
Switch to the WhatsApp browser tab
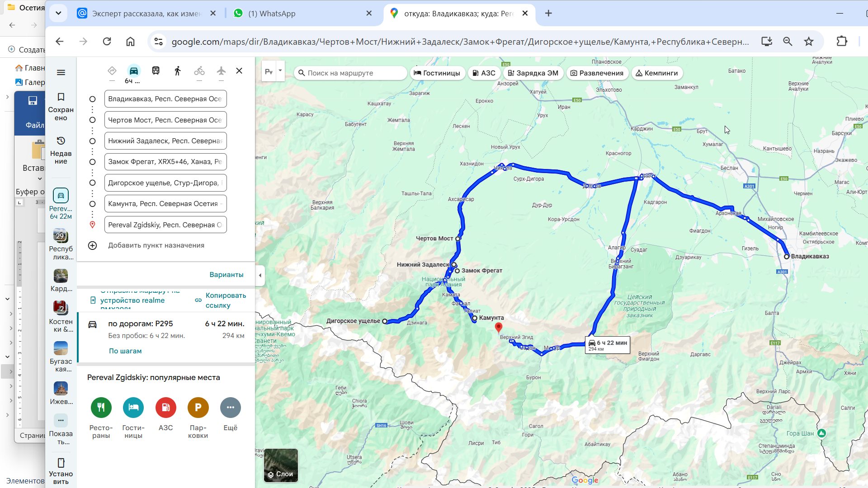pyautogui.click(x=271, y=14)
